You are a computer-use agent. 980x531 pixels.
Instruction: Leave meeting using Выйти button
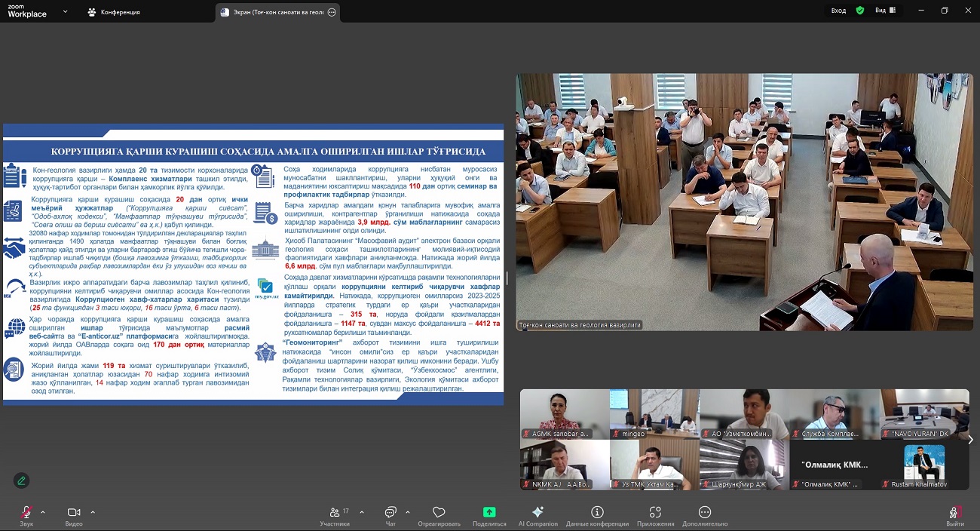955,514
